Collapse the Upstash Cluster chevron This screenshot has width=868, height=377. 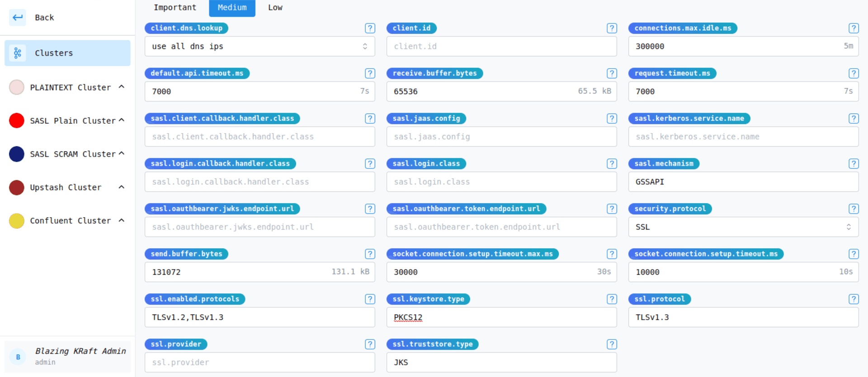tap(122, 187)
